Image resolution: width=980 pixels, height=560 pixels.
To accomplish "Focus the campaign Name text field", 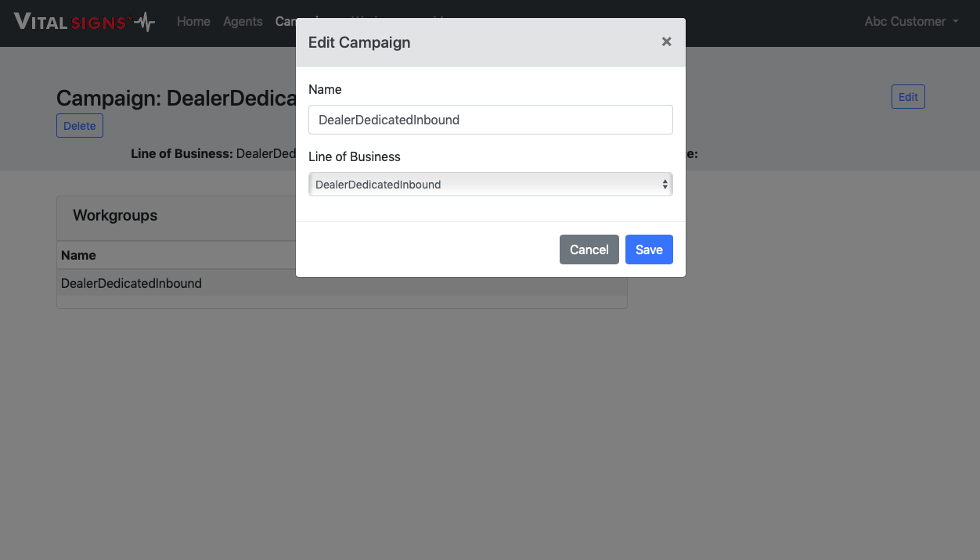I will (490, 120).
